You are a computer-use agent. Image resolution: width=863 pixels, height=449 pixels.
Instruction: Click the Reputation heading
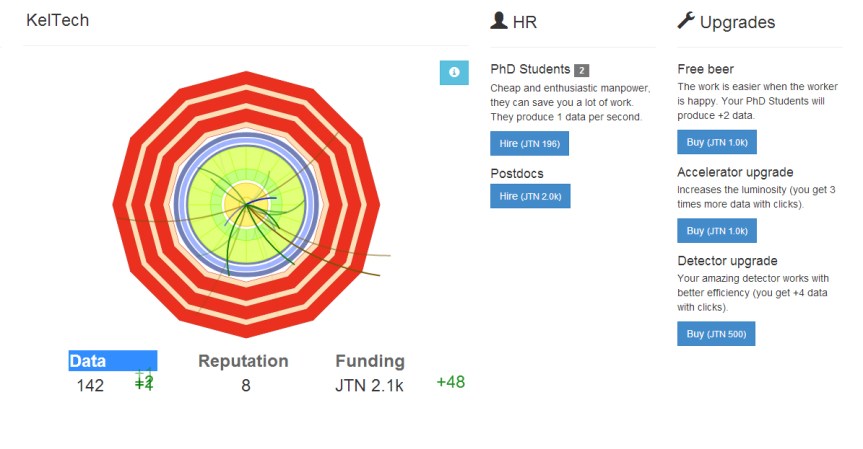tap(243, 361)
